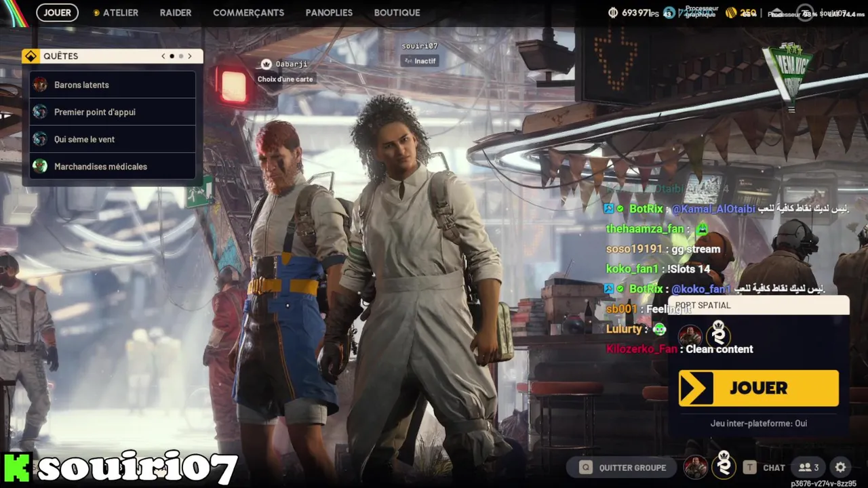Screen dimensions: 868x488
Task: Click the Oabarji player name tag
Action: (292, 64)
